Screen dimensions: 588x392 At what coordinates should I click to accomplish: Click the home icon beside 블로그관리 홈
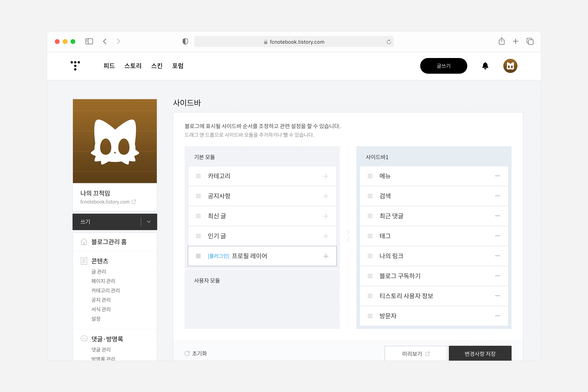(84, 242)
